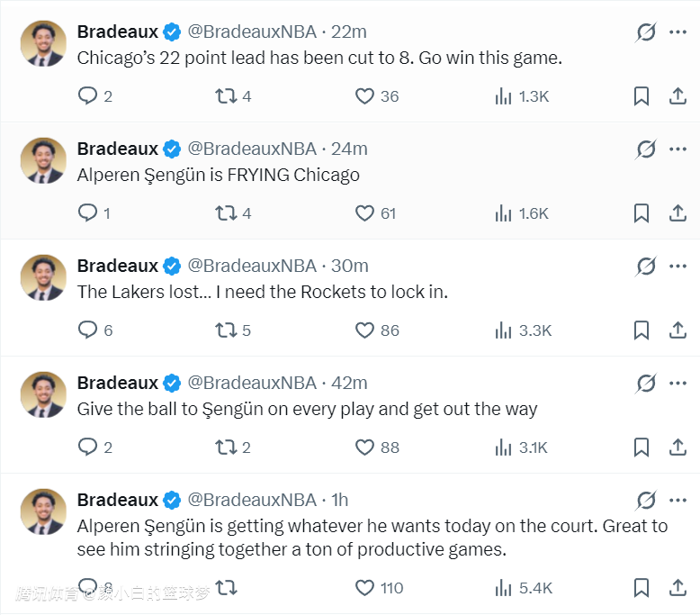Click Bradeaux display name on 1h tweet
Image resolution: width=700 pixels, height=615 pixels.
pos(117,500)
